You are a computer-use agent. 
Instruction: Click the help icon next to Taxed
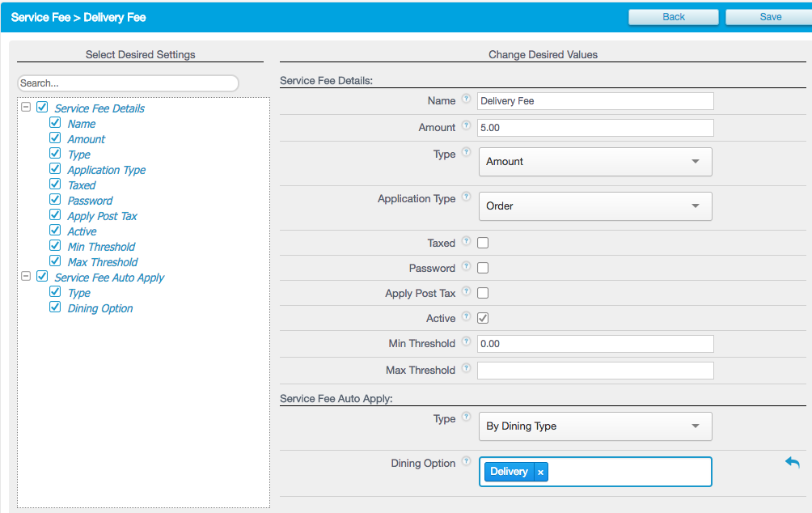pyautogui.click(x=466, y=241)
